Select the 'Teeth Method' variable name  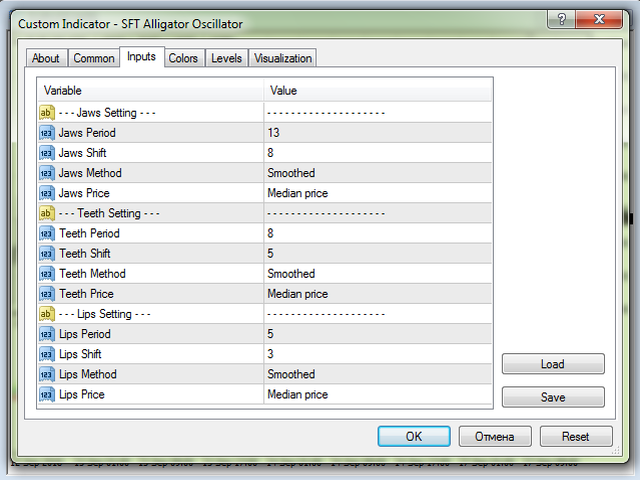click(x=93, y=274)
